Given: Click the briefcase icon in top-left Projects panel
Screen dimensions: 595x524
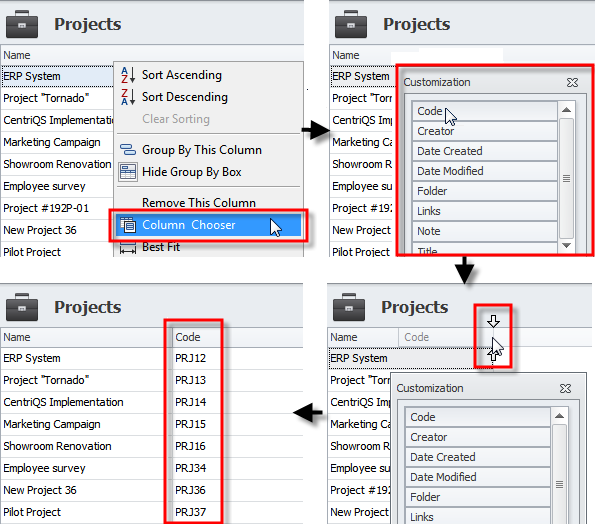Looking at the screenshot, I should (22, 24).
